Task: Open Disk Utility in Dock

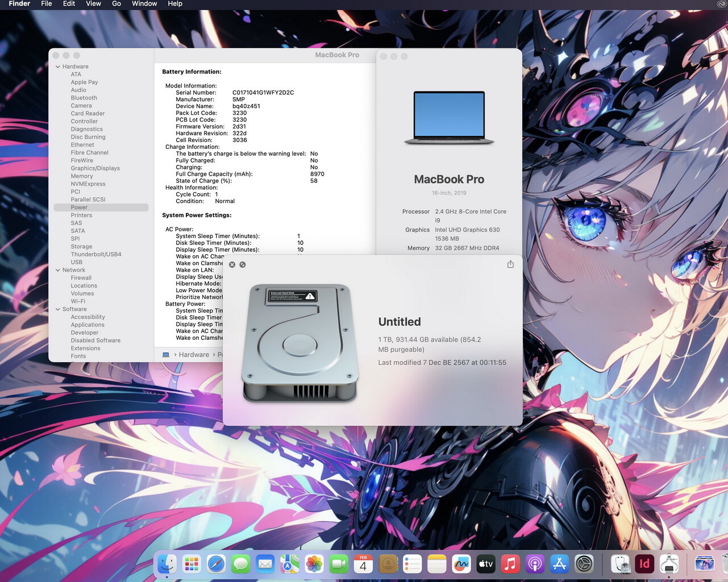Action: click(621, 564)
